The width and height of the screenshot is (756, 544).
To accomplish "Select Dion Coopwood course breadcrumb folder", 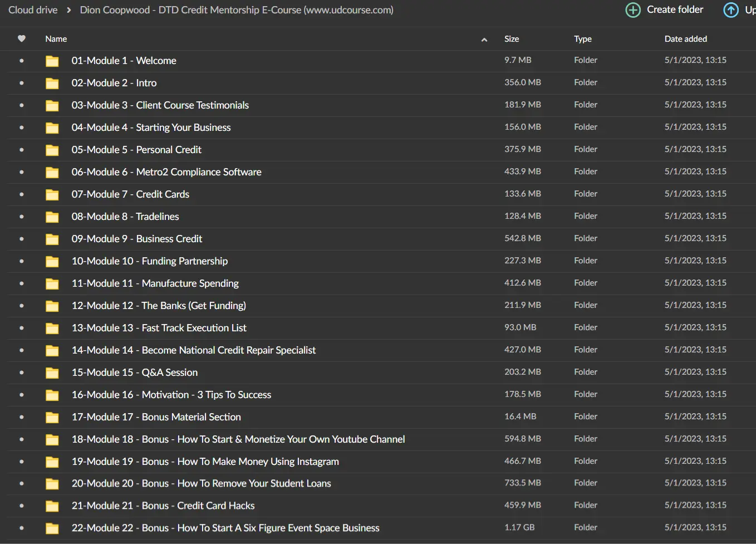I will point(237,10).
